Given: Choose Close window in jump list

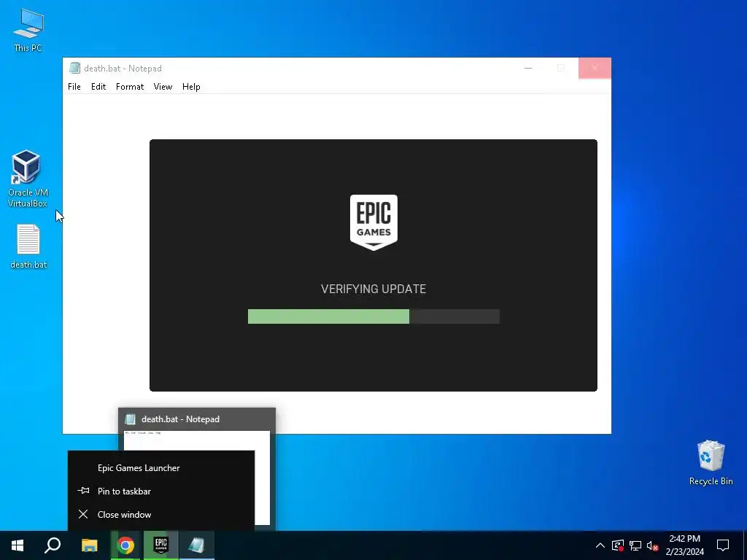Looking at the screenshot, I should pos(161,515).
